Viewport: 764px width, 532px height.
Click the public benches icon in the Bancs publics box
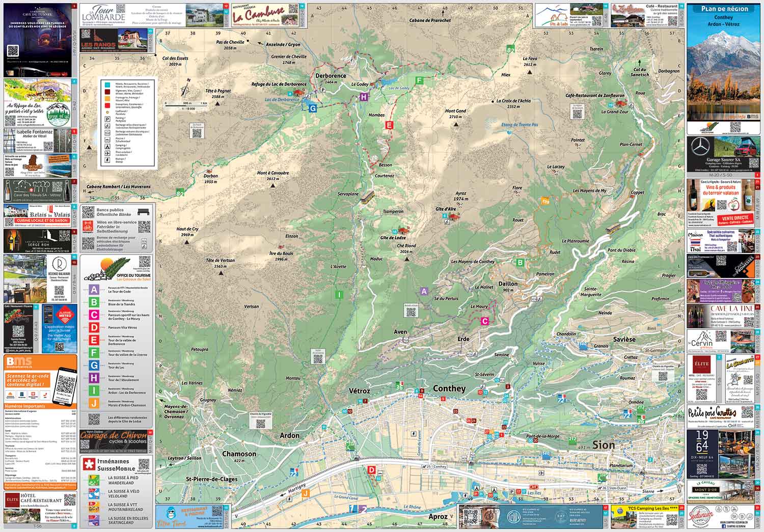144,212
